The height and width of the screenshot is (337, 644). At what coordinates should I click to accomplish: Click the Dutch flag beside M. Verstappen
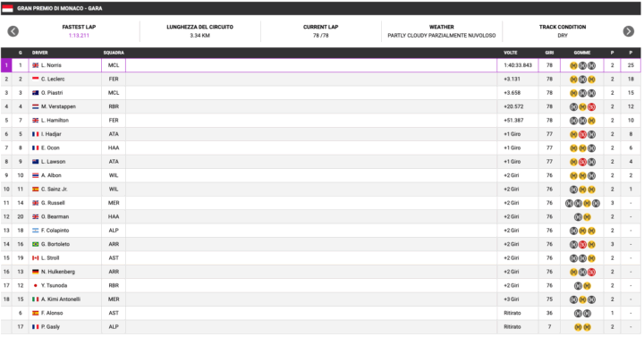pyautogui.click(x=35, y=106)
